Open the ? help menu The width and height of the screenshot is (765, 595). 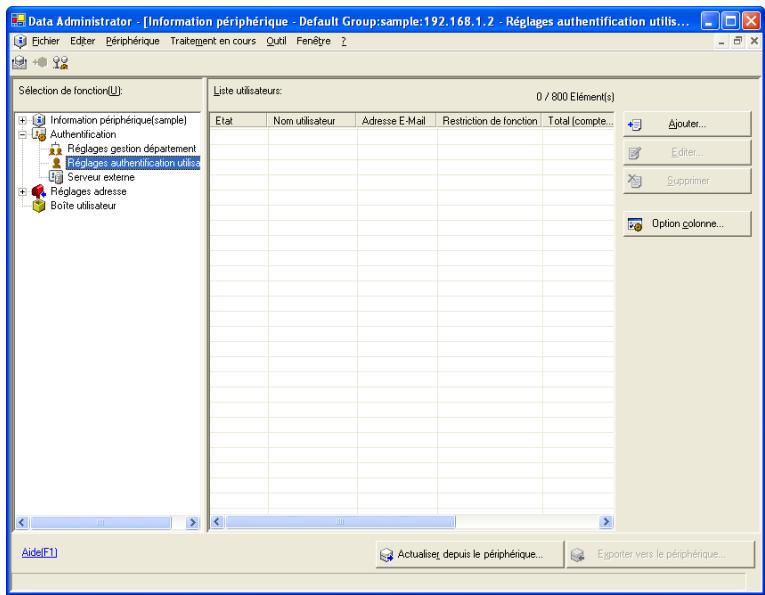[344, 41]
